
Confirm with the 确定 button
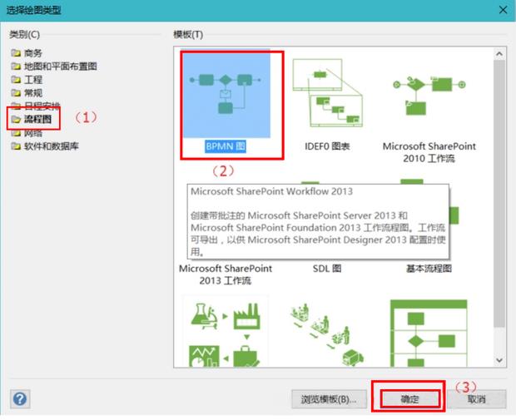tap(409, 399)
